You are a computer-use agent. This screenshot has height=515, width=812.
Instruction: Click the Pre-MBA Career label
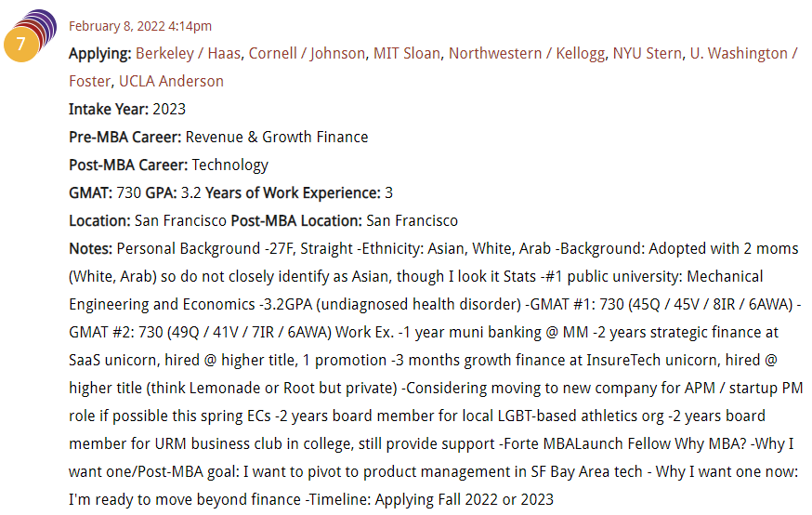124,138
